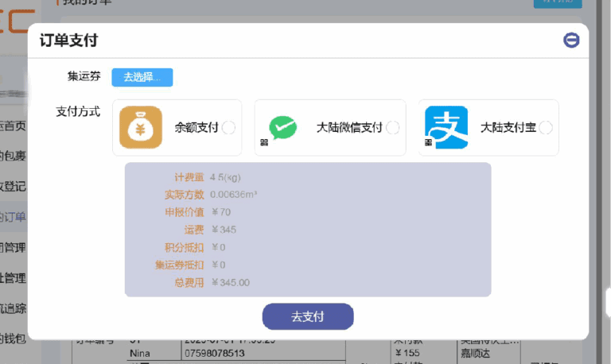
Task: Open the 包裹 sidebar menu item
Action: [13, 155]
